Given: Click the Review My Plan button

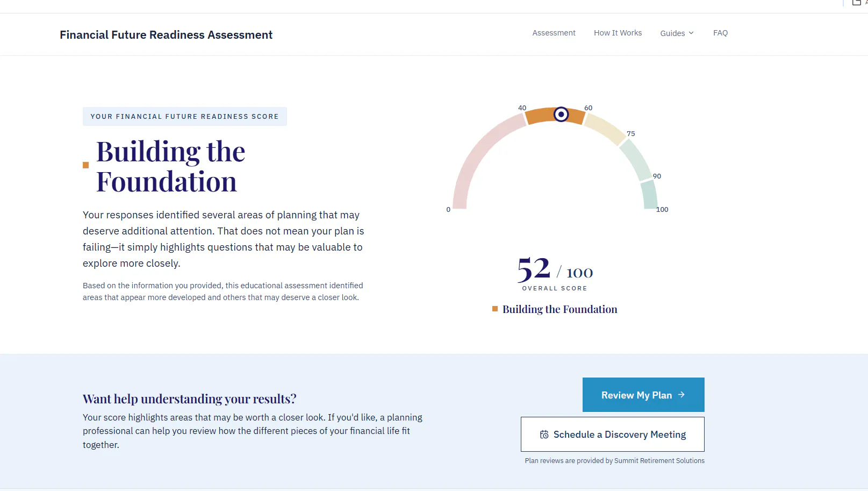Looking at the screenshot, I should click(643, 395).
